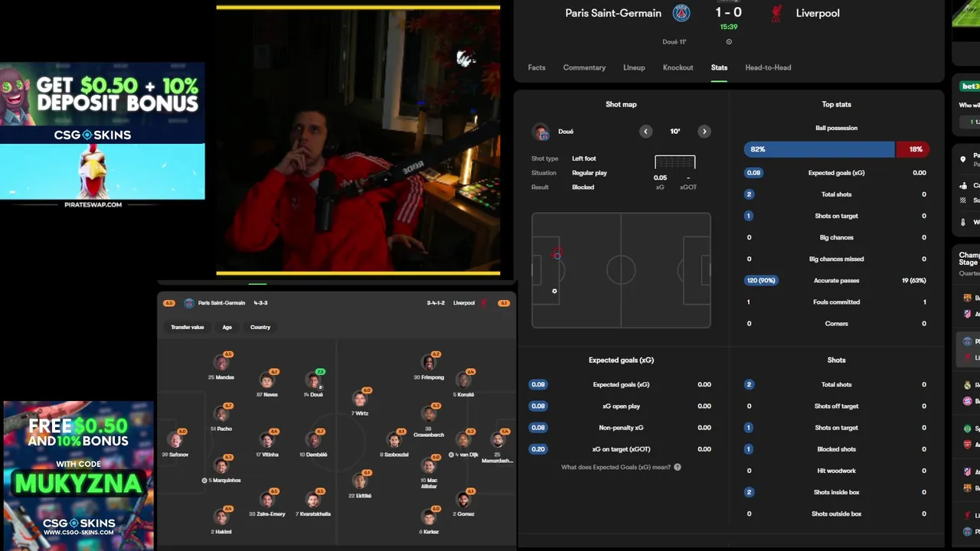Viewport: 980px width, 551px height.
Task: Click the 'Blocked shots' stat row label
Action: [836, 449]
